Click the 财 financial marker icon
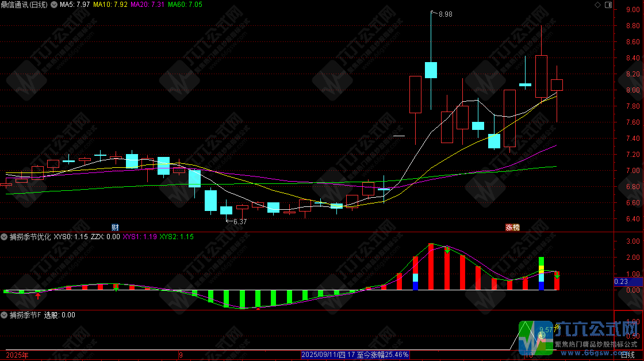 pos(115,227)
